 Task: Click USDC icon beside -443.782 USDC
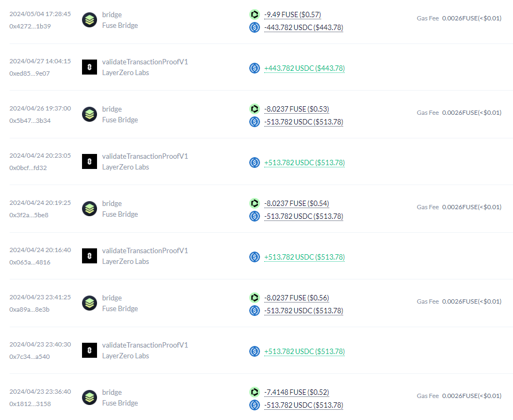[255, 27]
